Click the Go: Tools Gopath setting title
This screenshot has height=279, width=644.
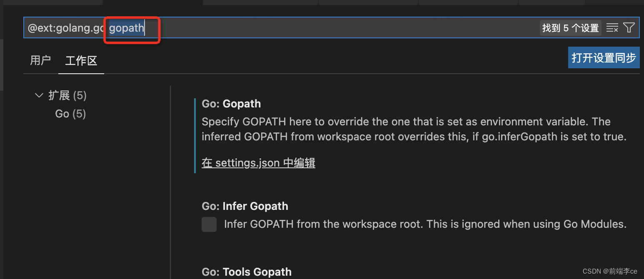[x=247, y=272]
